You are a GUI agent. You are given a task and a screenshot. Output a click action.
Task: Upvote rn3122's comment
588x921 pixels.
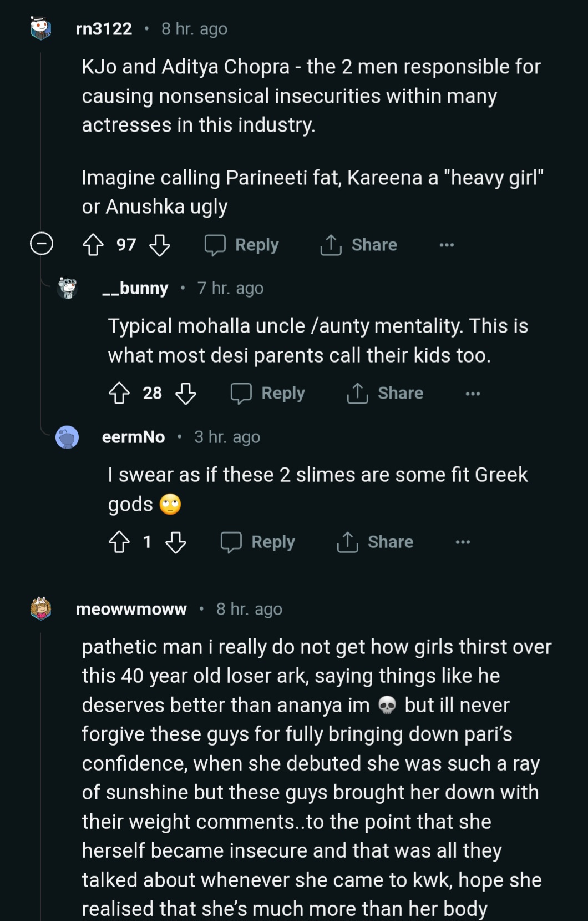point(93,245)
